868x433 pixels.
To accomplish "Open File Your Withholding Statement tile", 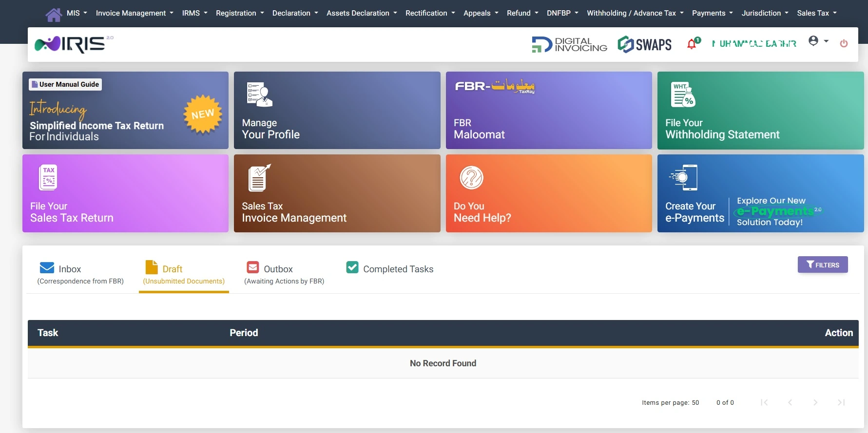I will click(760, 110).
